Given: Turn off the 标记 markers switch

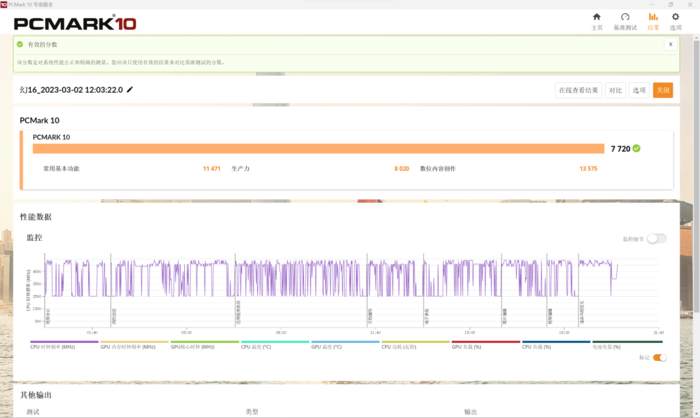Looking at the screenshot, I should pos(659,357).
